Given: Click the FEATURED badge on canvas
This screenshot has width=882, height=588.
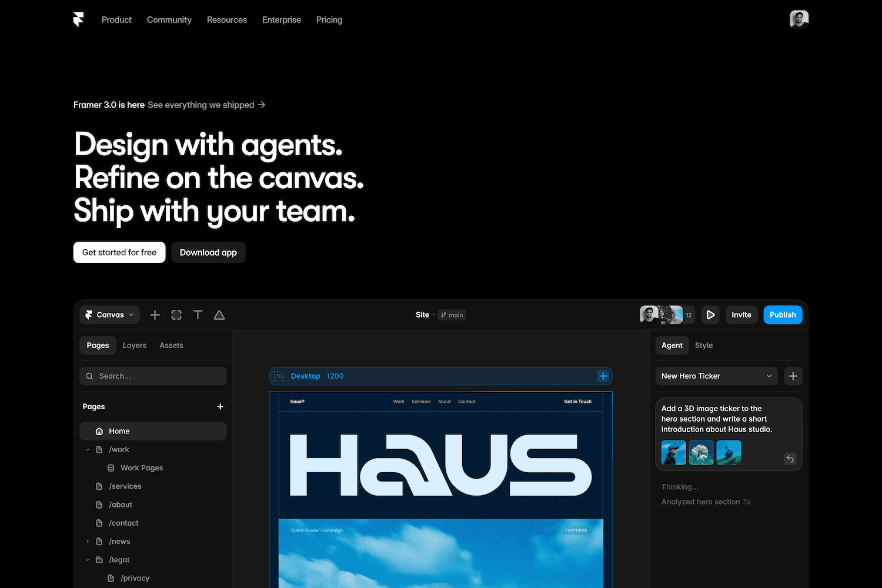Looking at the screenshot, I should point(576,530).
